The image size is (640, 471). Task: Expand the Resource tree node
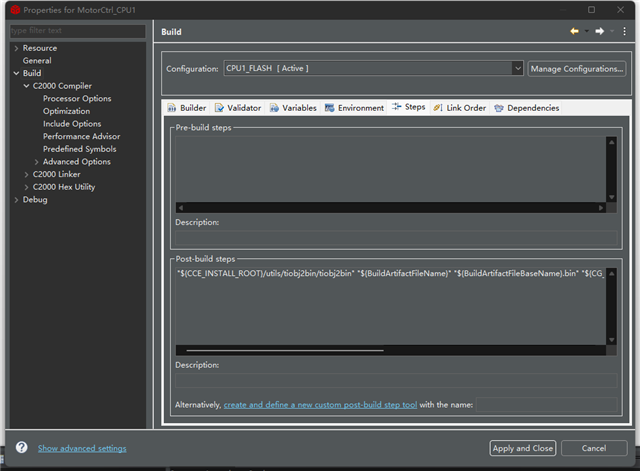(16, 48)
